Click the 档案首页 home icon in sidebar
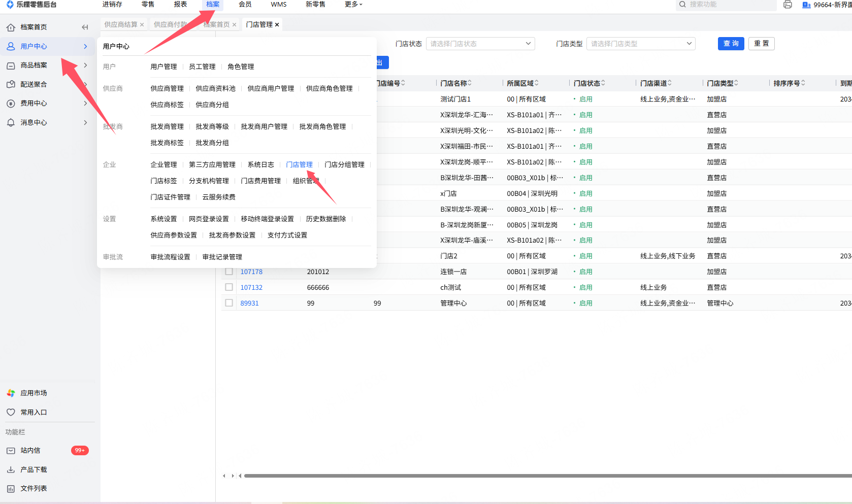The width and height of the screenshot is (852, 504). (11, 27)
